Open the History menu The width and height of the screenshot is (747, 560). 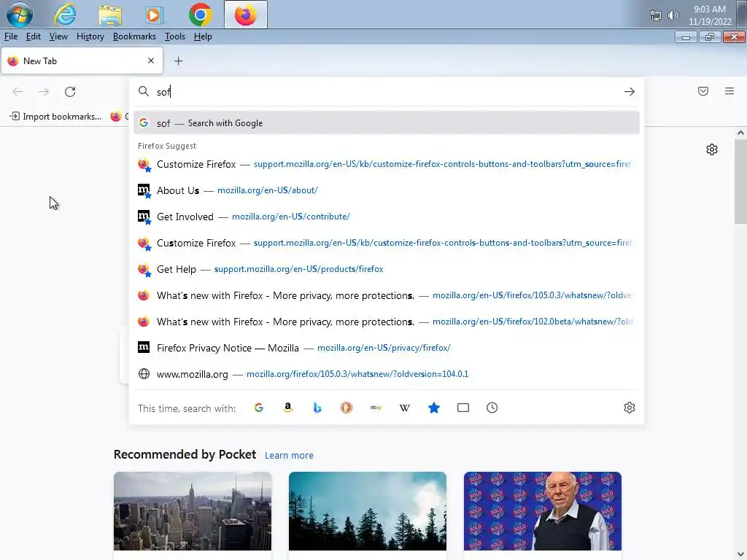90,36
